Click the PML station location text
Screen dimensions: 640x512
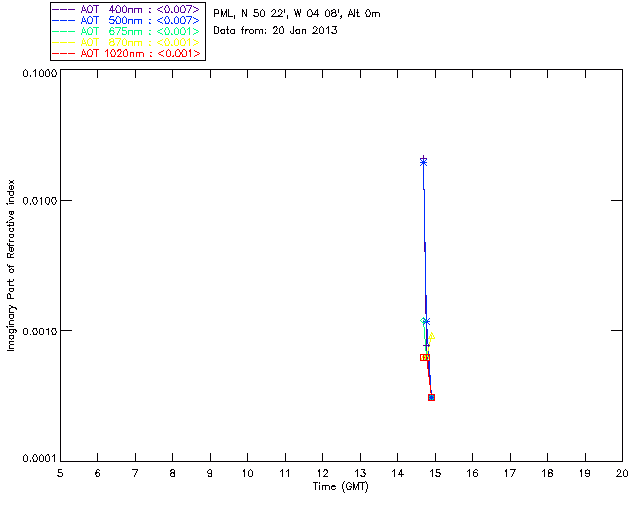(x=297, y=14)
